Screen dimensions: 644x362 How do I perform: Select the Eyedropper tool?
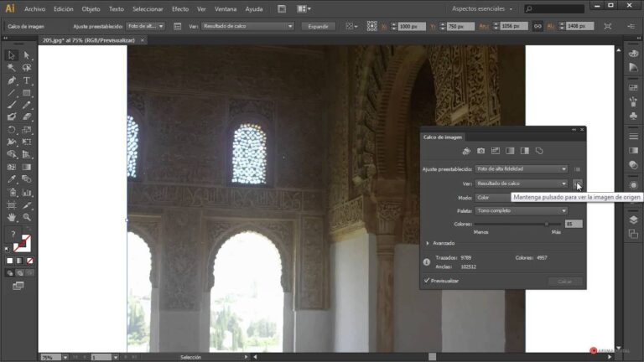point(12,179)
